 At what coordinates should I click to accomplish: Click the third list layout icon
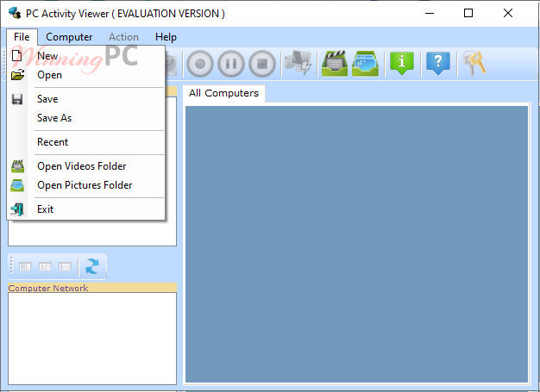65,267
